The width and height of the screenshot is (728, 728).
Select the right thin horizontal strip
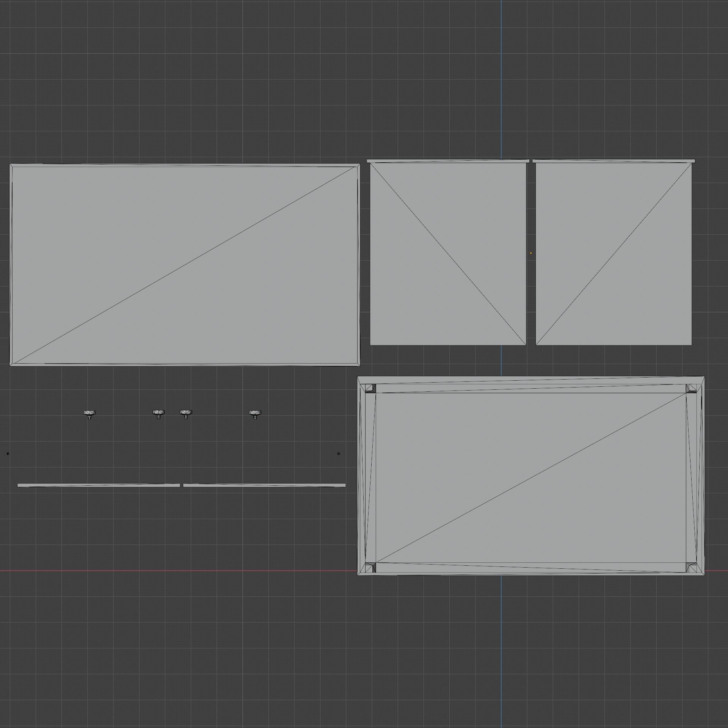click(x=264, y=485)
